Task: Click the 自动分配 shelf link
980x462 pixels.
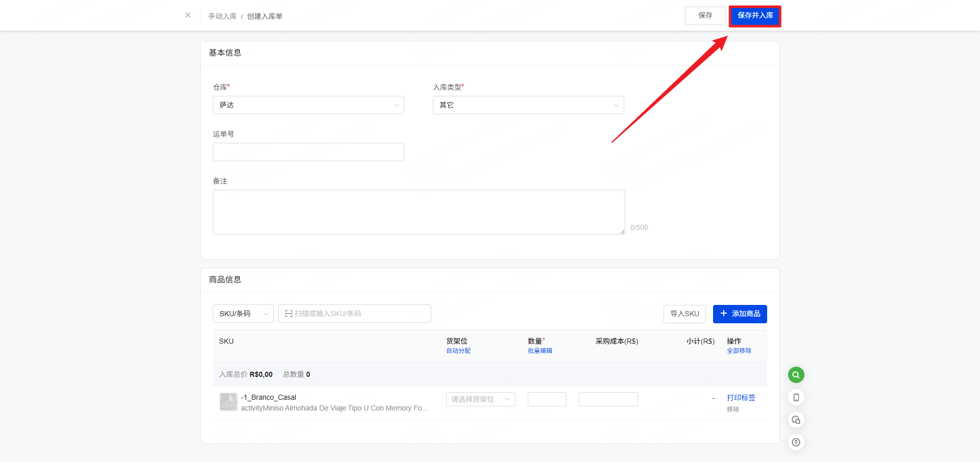Action: point(458,351)
